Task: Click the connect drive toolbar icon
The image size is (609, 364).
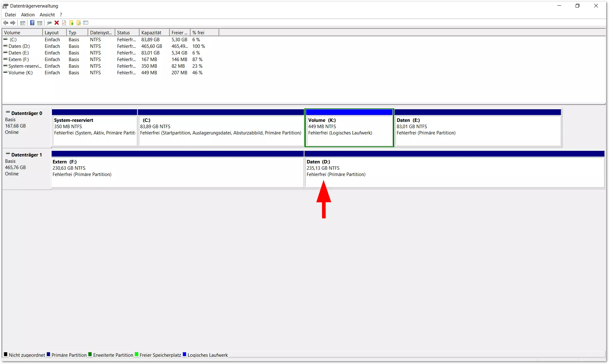Action: 49,23
